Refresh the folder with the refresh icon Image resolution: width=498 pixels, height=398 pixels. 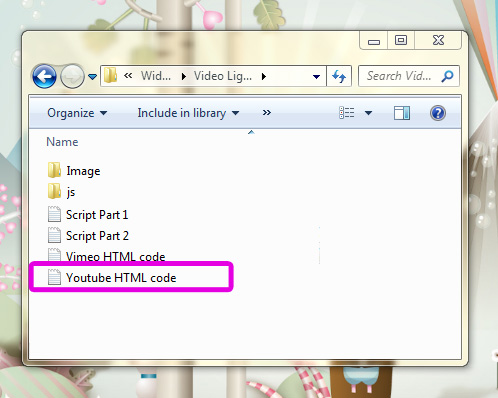[339, 76]
